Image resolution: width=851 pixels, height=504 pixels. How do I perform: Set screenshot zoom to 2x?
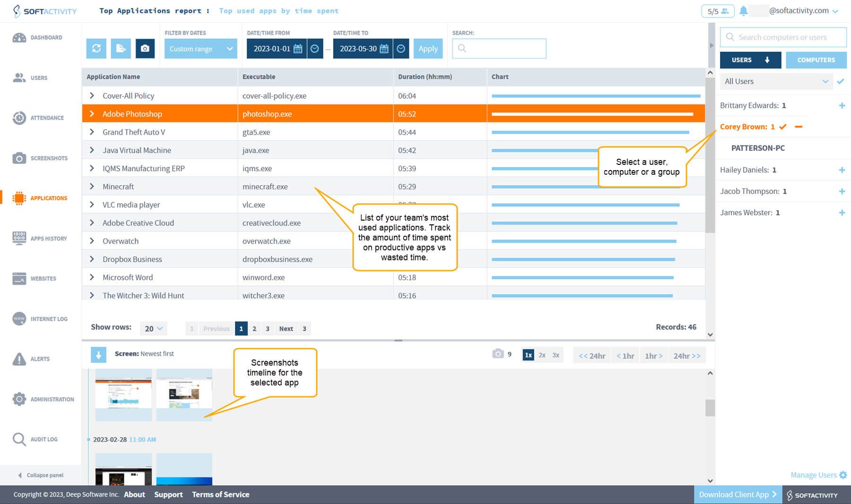click(542, 355)
